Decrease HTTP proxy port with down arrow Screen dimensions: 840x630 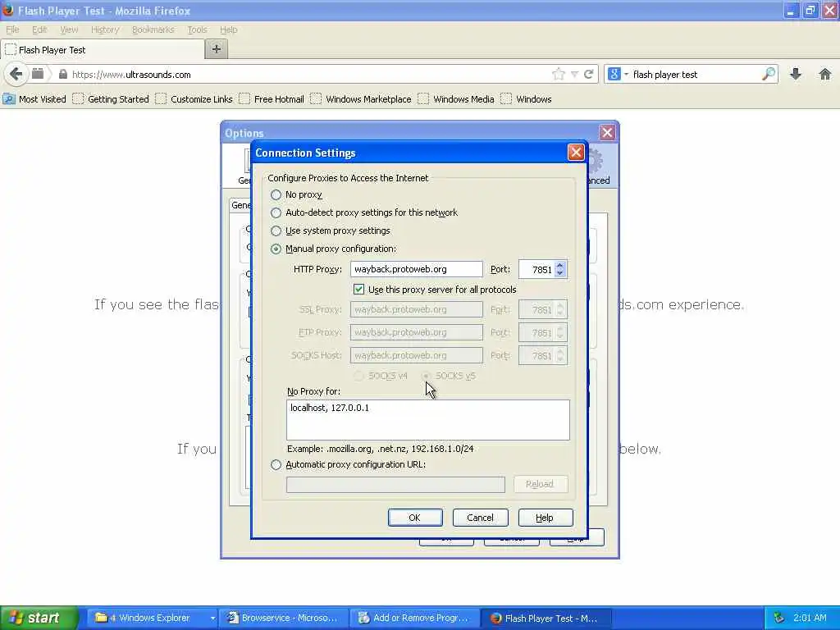point(559,274)
